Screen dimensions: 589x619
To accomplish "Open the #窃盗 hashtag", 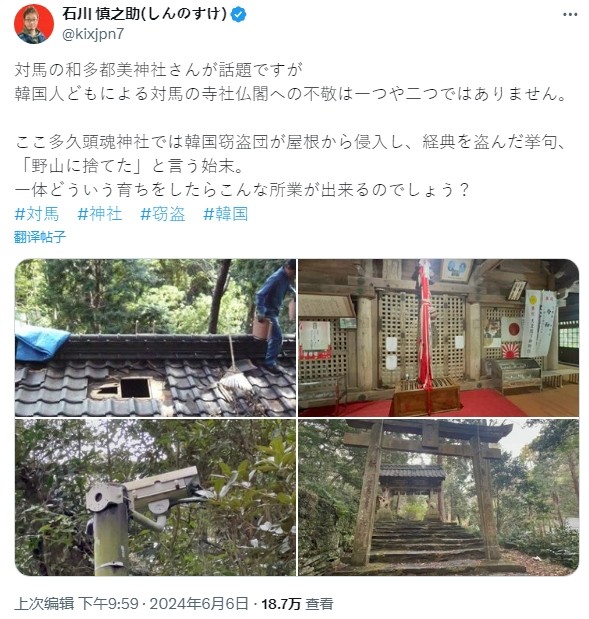I will click(x=163, y=214).
